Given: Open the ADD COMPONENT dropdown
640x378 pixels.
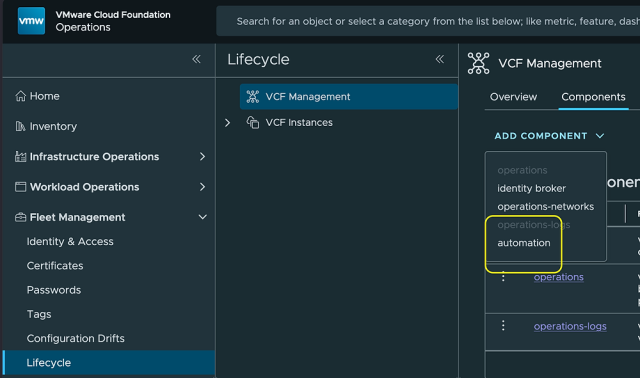Looking at the screenshot, I should point(549,136).
